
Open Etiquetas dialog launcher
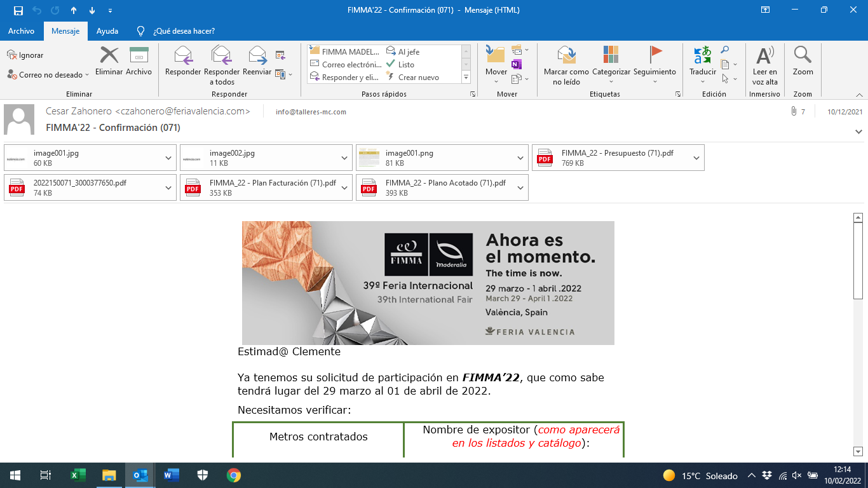[x=678, y=94]
